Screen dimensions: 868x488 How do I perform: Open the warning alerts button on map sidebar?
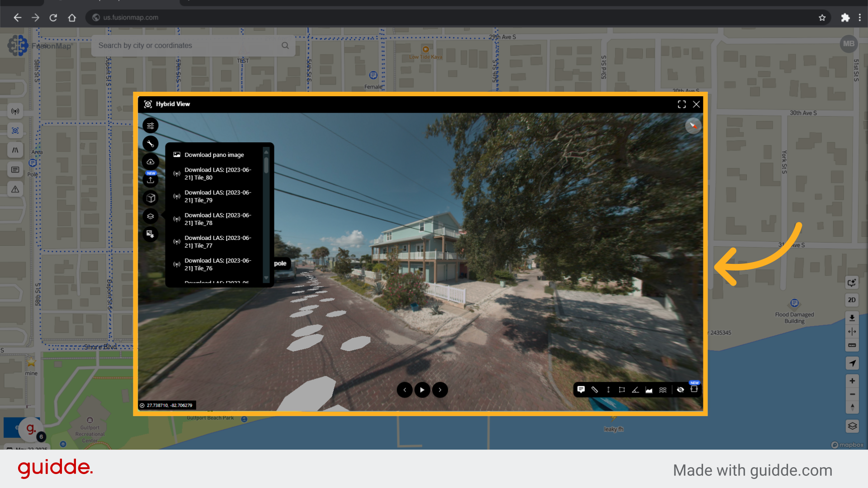15,189
